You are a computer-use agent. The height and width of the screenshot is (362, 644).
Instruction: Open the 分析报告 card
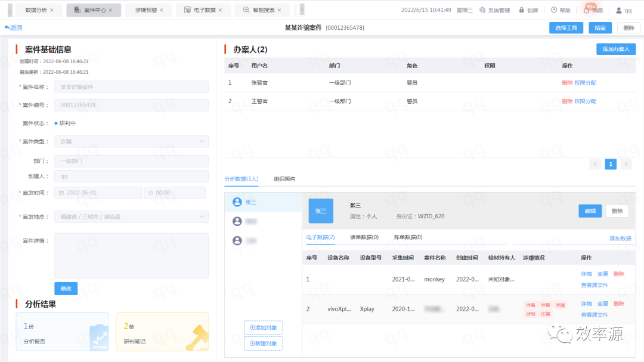coord(62,332)
